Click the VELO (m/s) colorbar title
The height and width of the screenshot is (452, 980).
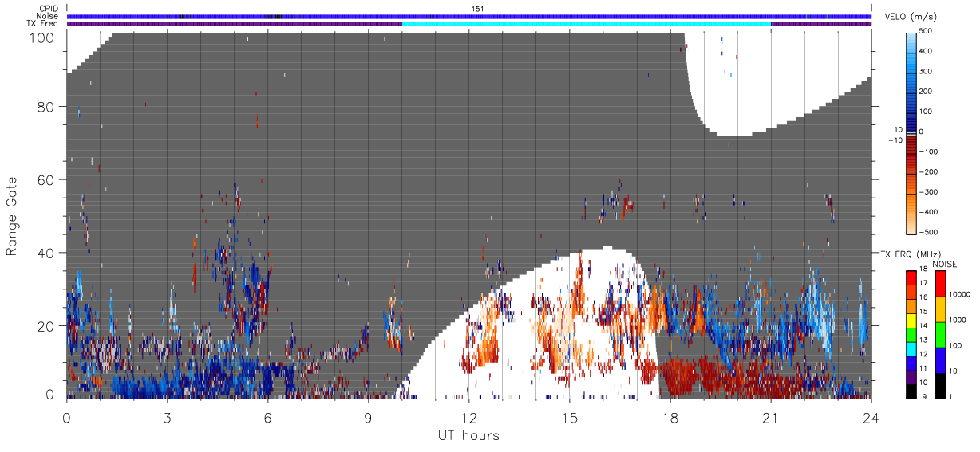pyautogui.click(x=910, y=18)
